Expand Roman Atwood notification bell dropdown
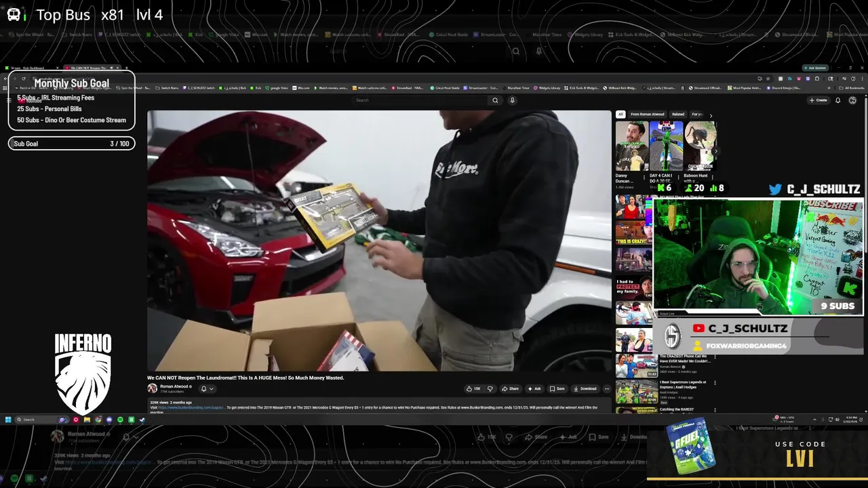868x488 pixels. point(208,389)
